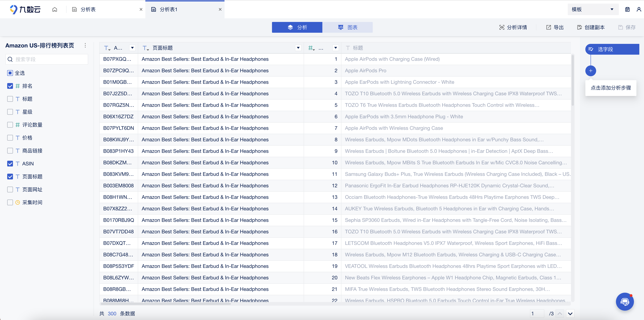Click the 导出 export button
The height and width of the screenshot is (320, 644).
555,28
